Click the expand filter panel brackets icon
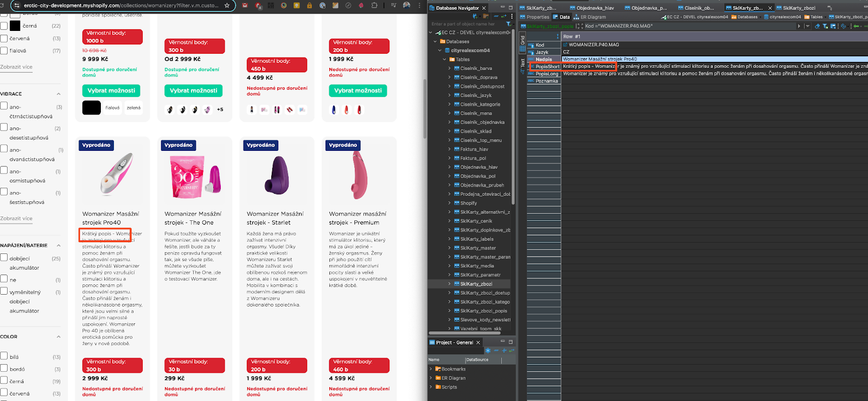Screen dimensions: 868x401 [579, 26]
